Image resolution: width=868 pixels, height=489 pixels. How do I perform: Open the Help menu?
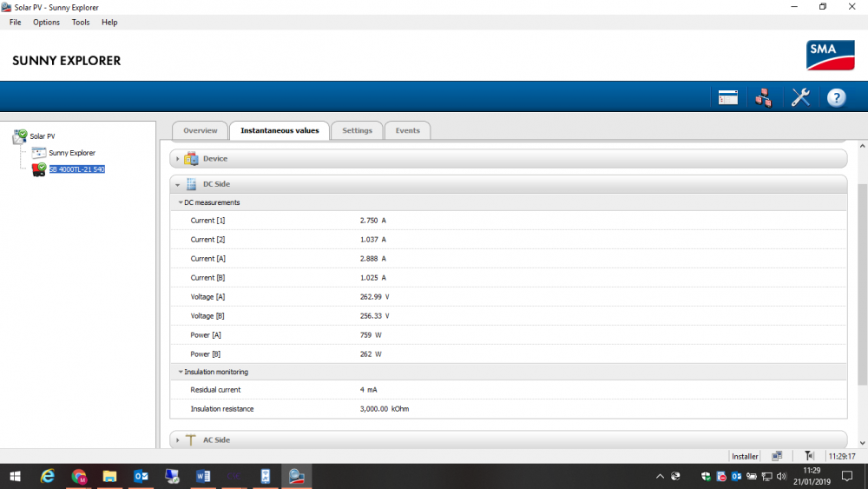(x=109, y=23)
